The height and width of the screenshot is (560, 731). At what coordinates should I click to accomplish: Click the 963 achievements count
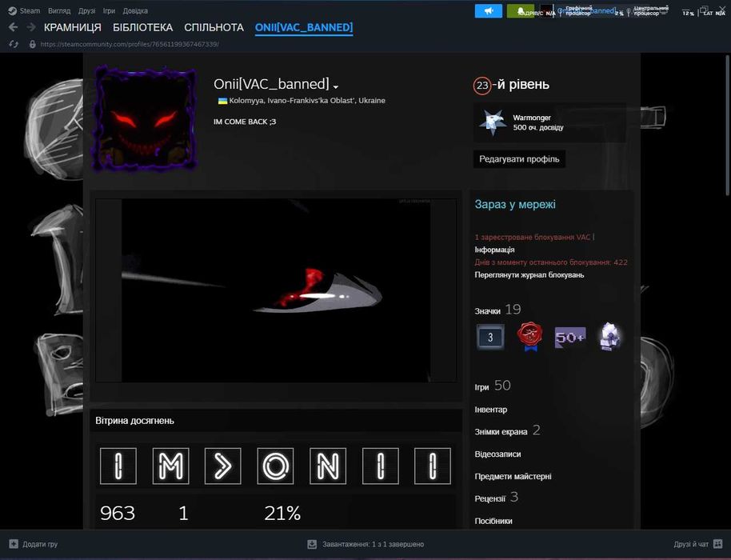(x=118, y=514)
